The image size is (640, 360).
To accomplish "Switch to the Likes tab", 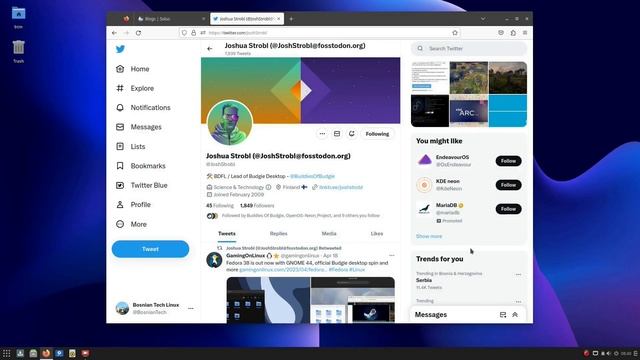I will tap(376, 233).
